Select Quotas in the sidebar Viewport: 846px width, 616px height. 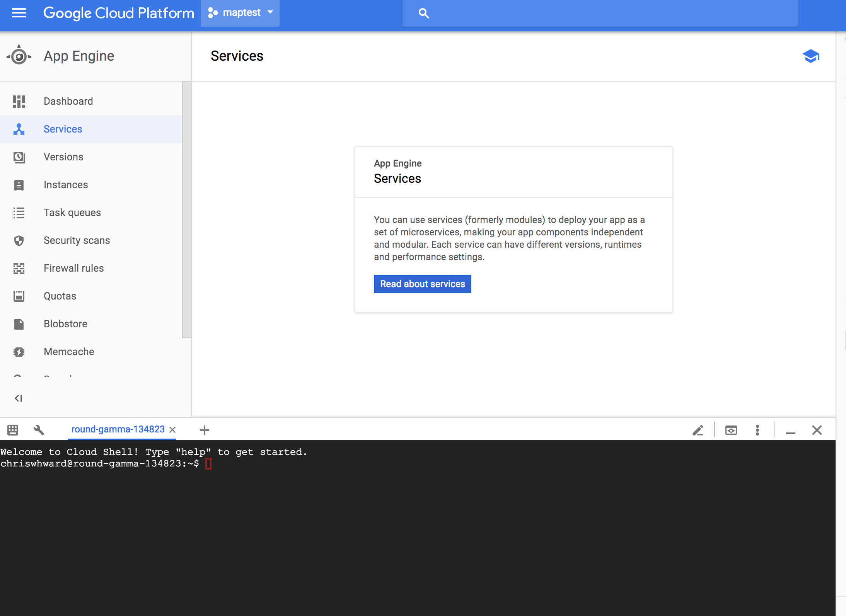(x=60, y=296)
